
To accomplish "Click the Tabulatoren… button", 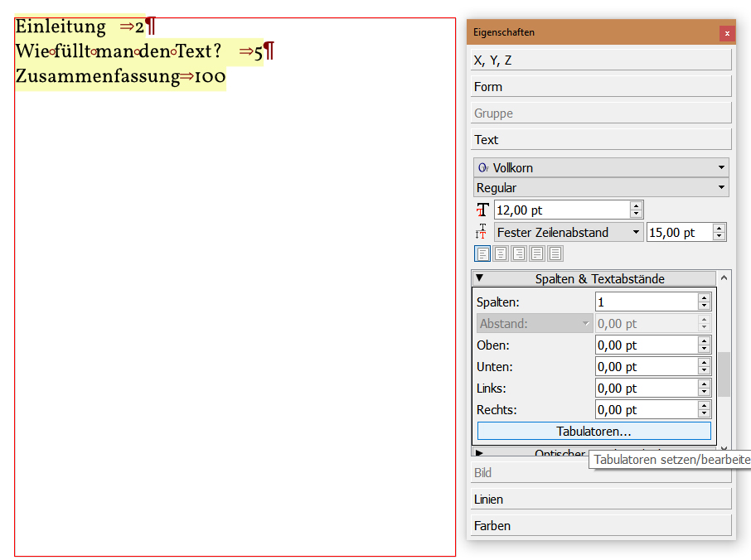I will (594, 432).
